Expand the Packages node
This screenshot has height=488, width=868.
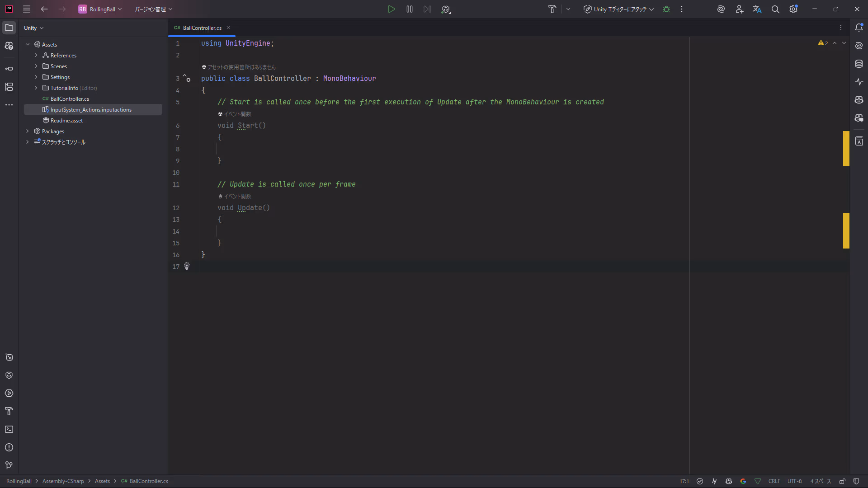point(28,131)
